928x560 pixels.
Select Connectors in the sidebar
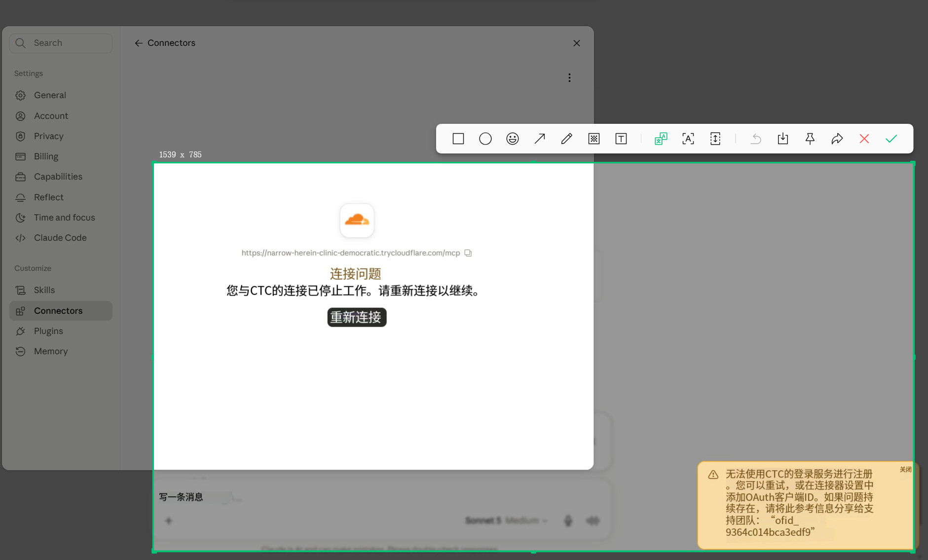point(61,311)
